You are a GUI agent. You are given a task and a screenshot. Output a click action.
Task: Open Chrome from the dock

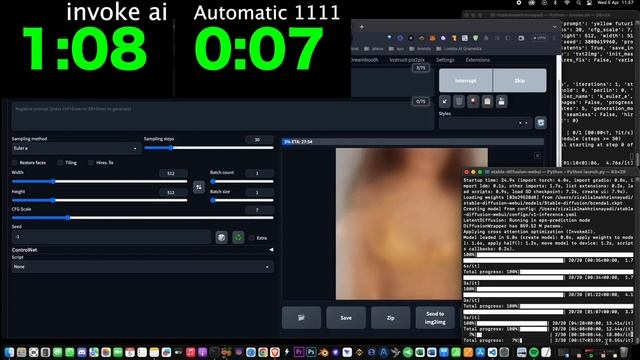(x=263, y=352)
